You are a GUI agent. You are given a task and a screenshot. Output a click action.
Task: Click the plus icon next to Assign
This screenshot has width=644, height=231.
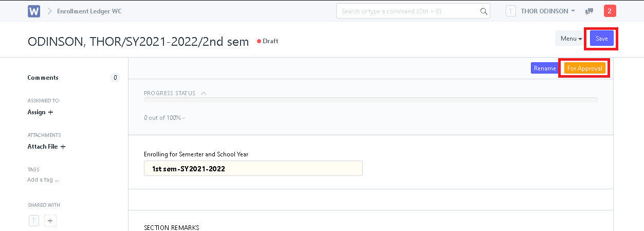pyautogui.click(x=50, y=112)
